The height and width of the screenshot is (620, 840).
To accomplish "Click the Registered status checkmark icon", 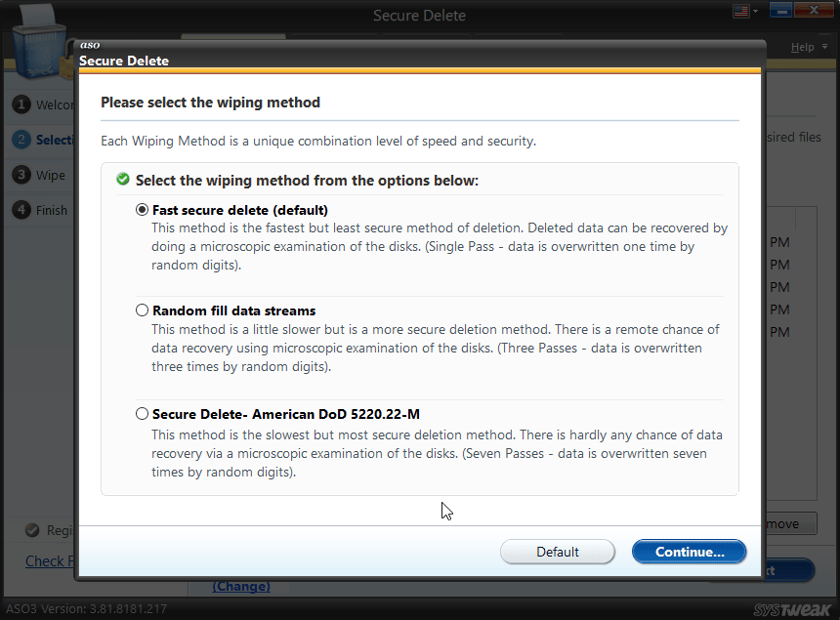I will coord(32,530).
